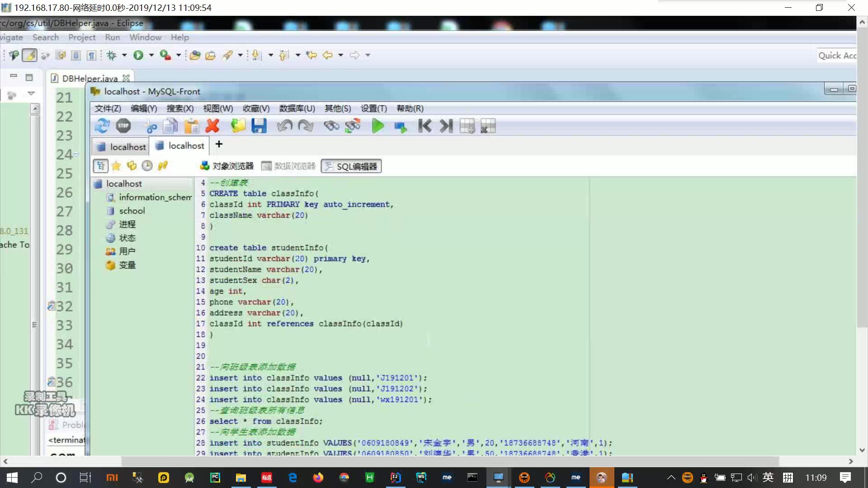Click the Copy icon in MySQL-Front toolbar
868x488 pixels.
click(x=170, y=126)
